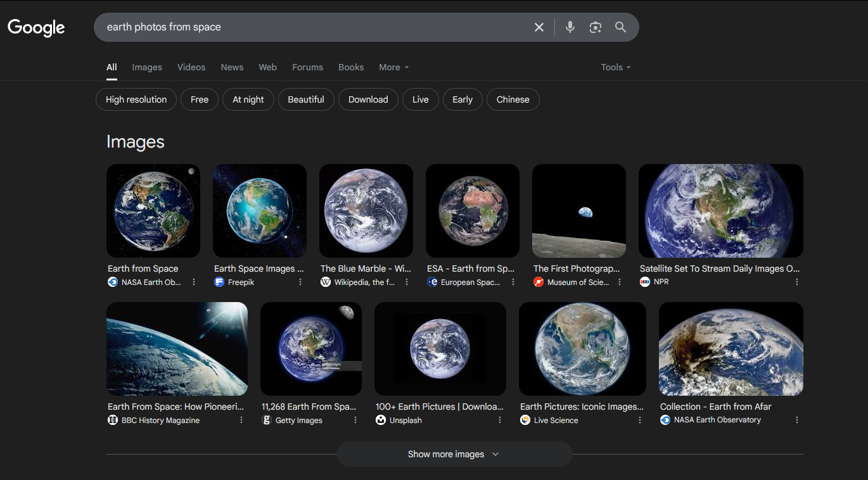The height and width of the screenshot is (480, 868).
Task: Select the All tab
Action: click(112, 67)
